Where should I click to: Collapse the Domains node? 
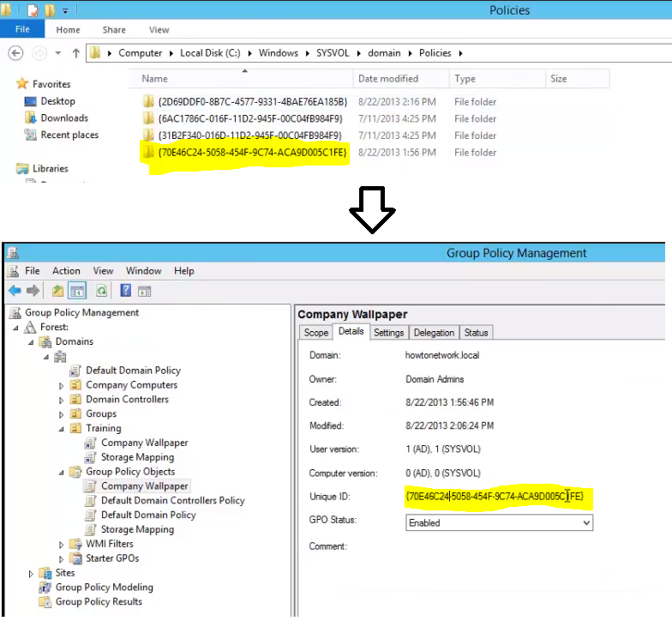click(x=31, y=342)
